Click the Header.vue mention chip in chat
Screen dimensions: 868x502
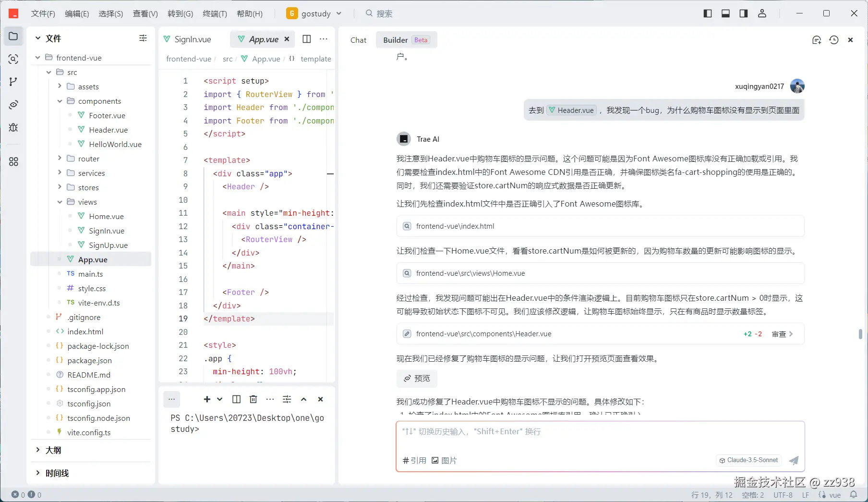[x=572, y=110]
